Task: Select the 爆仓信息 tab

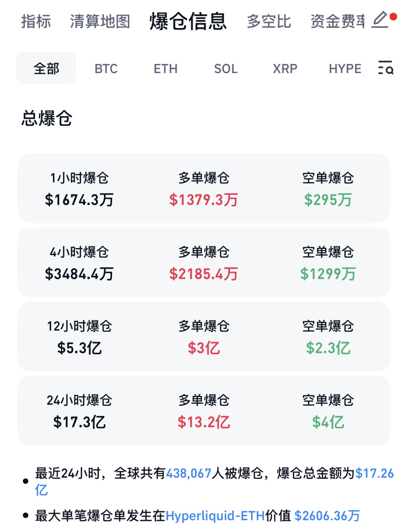Action: point(188,21)
